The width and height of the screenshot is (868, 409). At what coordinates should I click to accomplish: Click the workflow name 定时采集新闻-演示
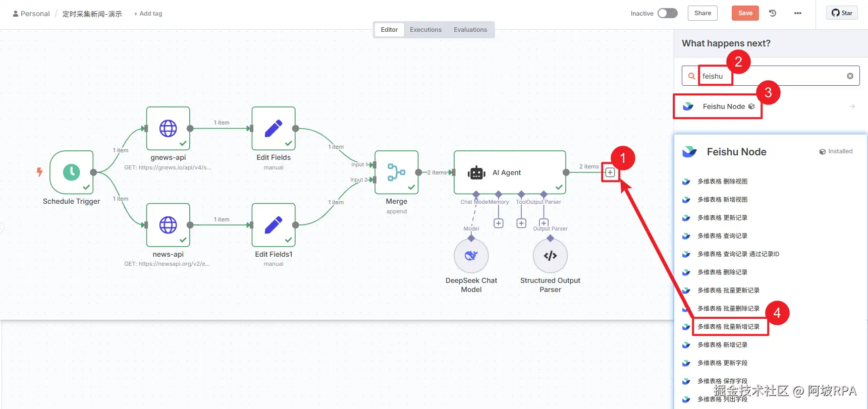click(92, 14)
